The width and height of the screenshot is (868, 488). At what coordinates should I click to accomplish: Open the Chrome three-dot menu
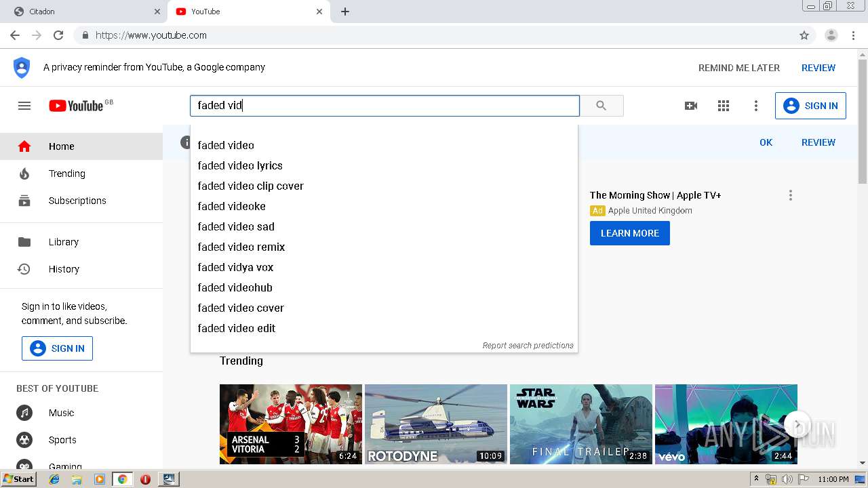point(854,35)
